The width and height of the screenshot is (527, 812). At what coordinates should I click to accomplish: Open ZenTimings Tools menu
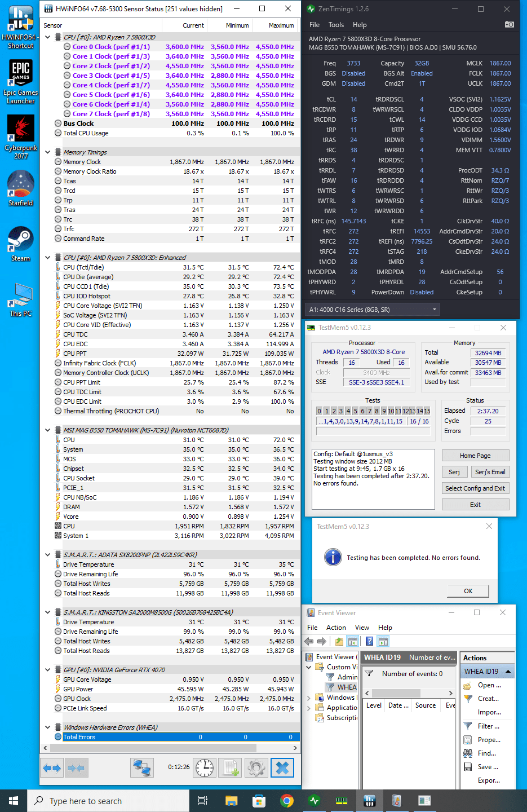[x=336, y=25]
